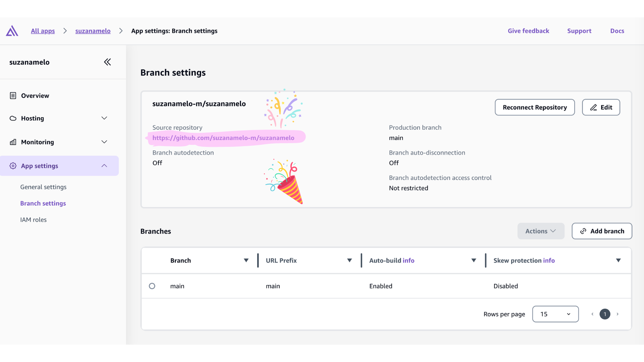This screenshot has height=362, width=644.
Task: Sort by Skew protection column arrow
Action: point(619,260)
